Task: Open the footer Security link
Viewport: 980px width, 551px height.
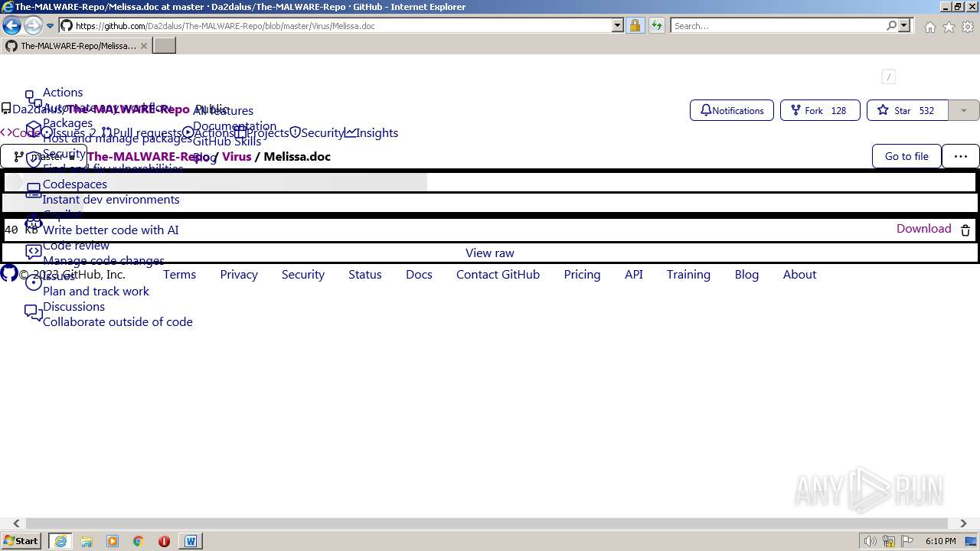Action: (303, 274)
